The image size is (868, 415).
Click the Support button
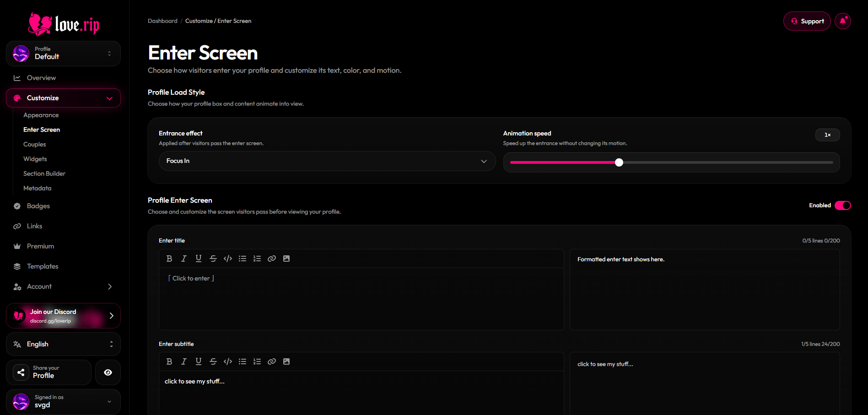coord(807,21)
